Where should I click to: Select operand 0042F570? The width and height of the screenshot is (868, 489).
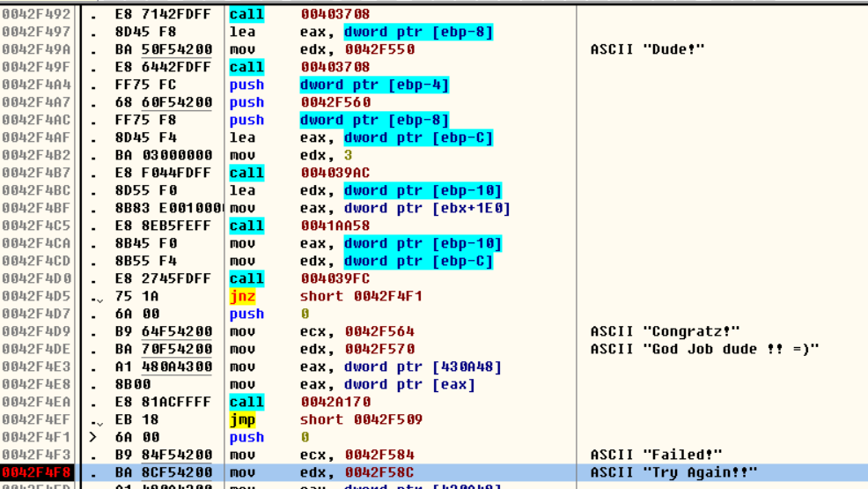(379, 349)
